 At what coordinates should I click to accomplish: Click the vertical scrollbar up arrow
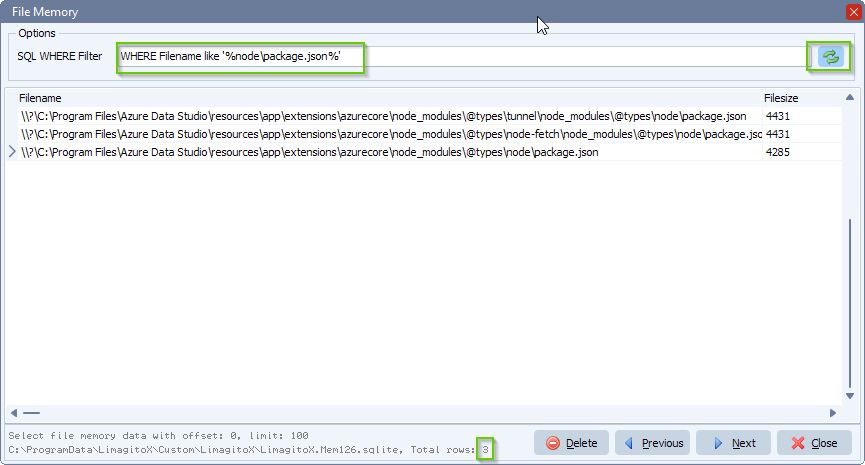(850, 97)
